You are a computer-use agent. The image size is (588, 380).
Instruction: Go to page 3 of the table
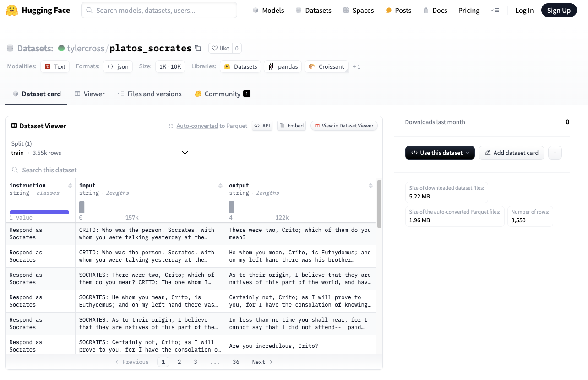(x=196, y=362)
